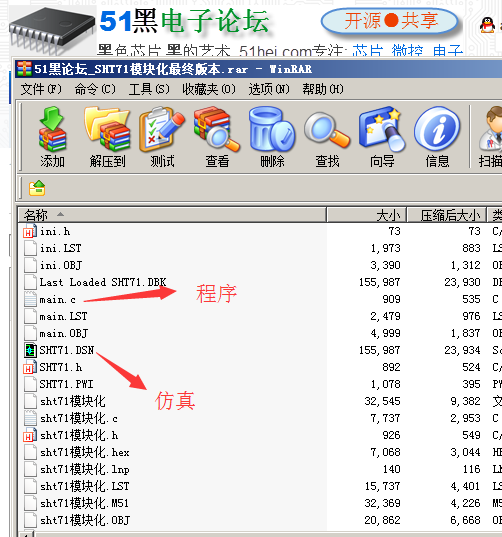The image size is (502, 537).
Task: Open the 命令(C) menu
Action: (x=95, y=89)
